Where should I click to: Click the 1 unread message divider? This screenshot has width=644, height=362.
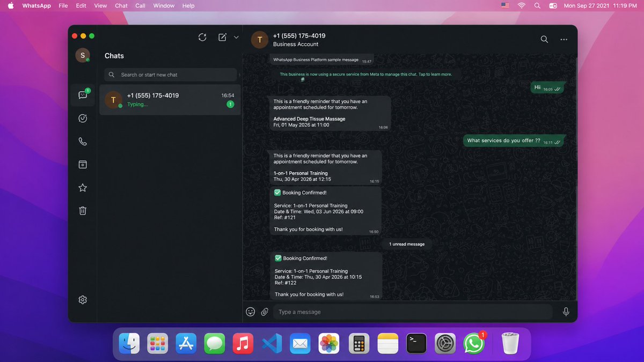tap(407, 244)
